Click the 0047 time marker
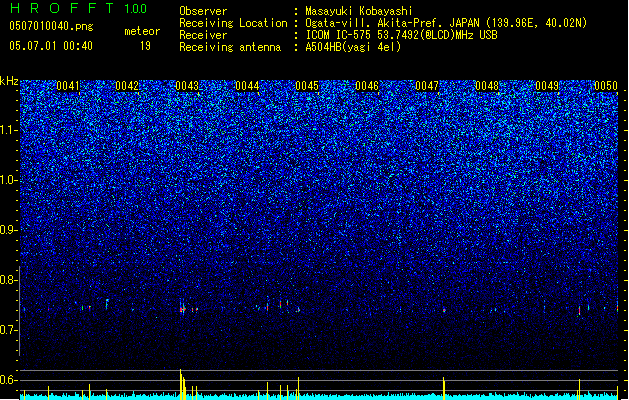Screen dimensions: 629x400 click(x=427, y=86)
